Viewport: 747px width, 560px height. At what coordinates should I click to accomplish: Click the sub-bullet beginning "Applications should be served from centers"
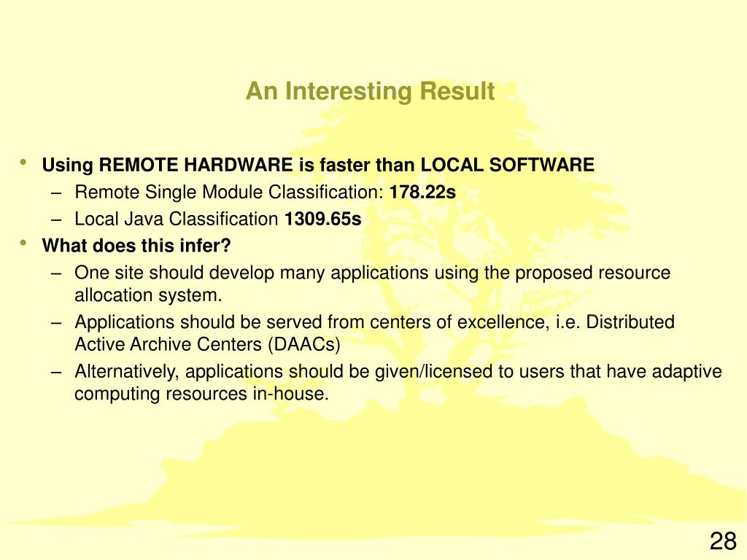click(x=374, y=332)
